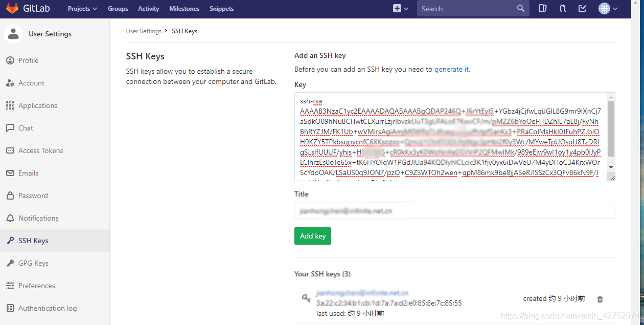
Task: Click the Preferences sliders icon
Action: [10, 286]
